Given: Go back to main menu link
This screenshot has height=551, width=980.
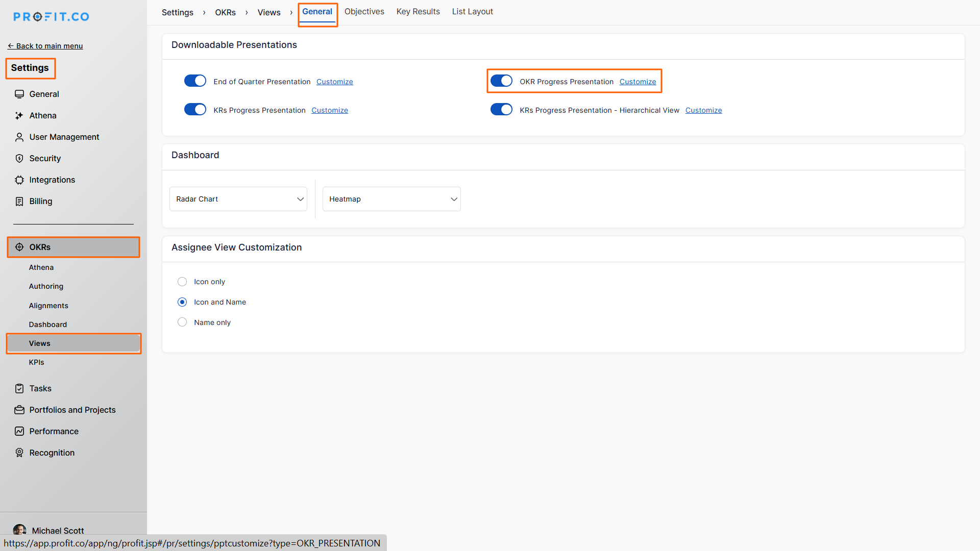Looking at the screenshot, I should coord(45,46).
